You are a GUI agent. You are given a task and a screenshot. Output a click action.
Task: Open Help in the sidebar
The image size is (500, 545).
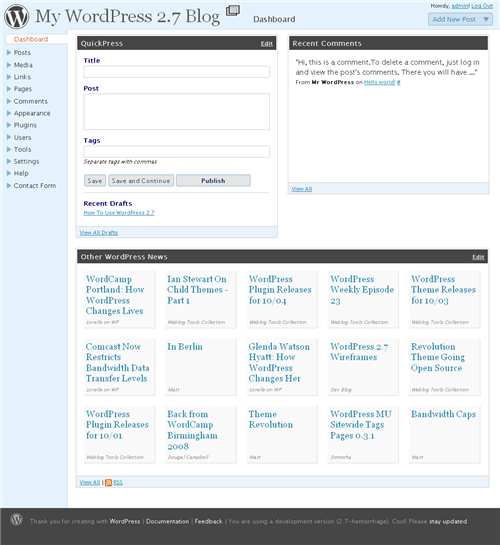point(21,173)
